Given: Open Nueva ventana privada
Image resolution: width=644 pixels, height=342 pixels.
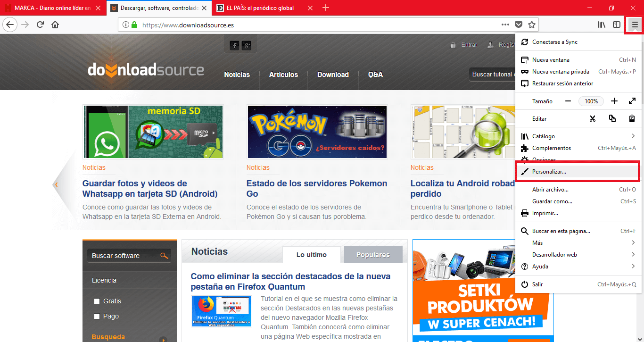Looking at the screenshot, I should (578, 72).
